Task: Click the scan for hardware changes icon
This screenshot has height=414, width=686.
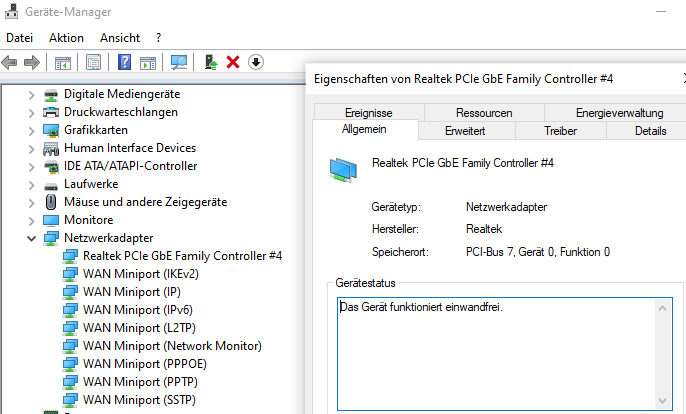Action: pyautogui.click(x=179, y=62)
